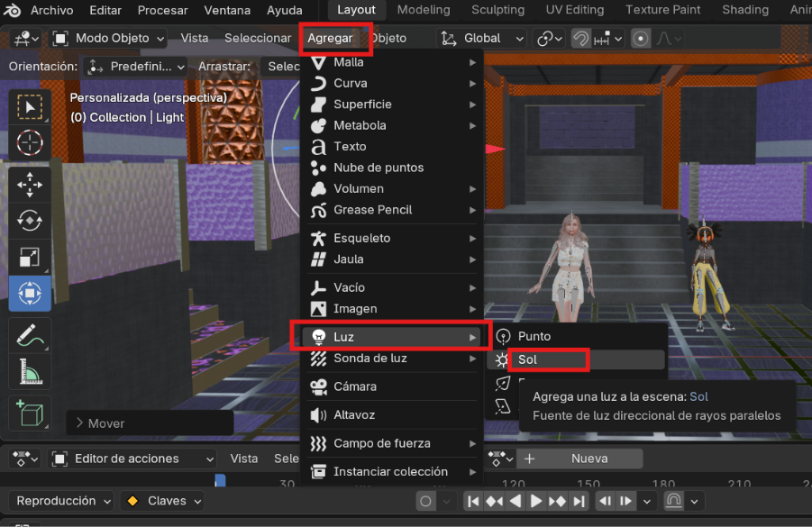Viewport: 812px width, 527px height.
Task: Open the Global orientation dropdown
Action: (482, 39)
